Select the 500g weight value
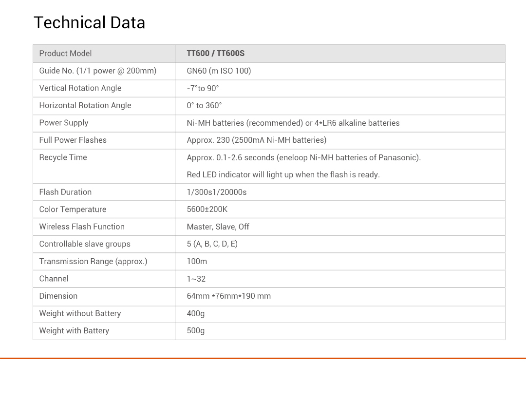 (196, 330)
